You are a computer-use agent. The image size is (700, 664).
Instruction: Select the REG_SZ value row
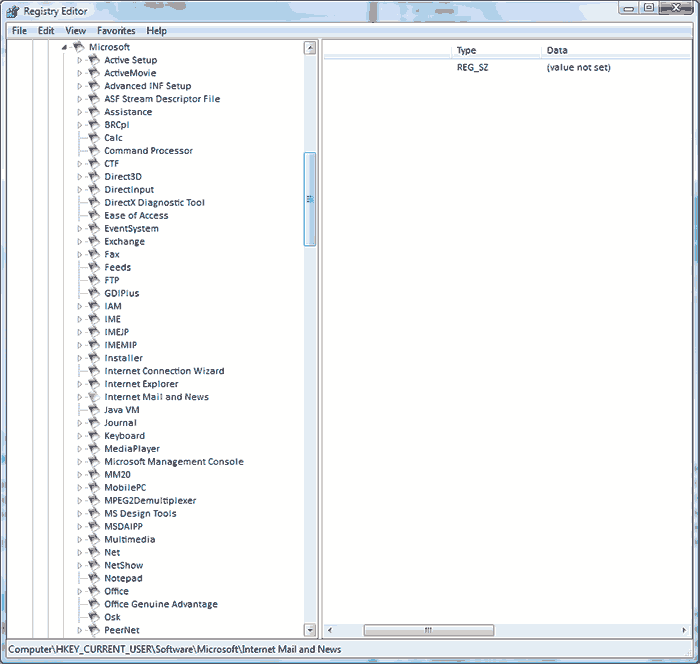[507, 67]
